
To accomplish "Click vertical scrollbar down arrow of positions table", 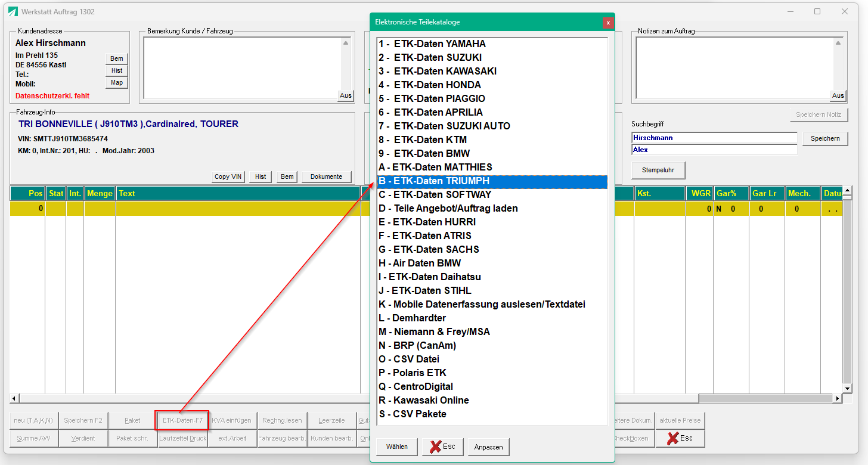I will click(848, 389).
